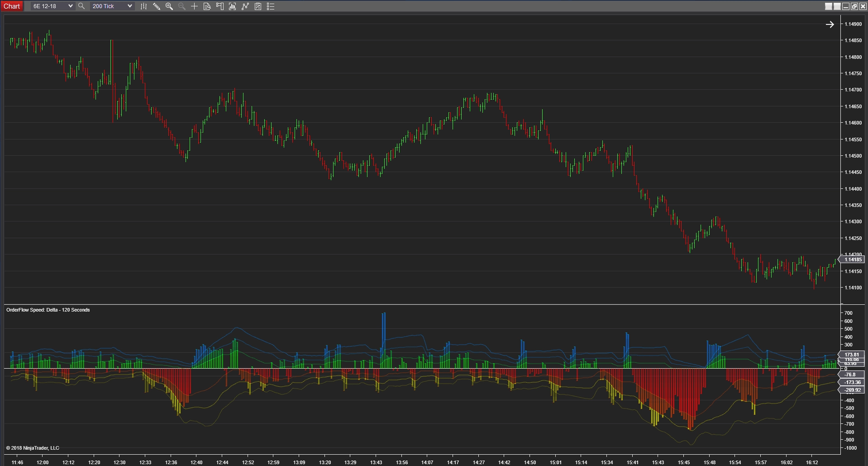Click the current price marker 1.14185
868x466 pixels.
[x=852, y=259]
